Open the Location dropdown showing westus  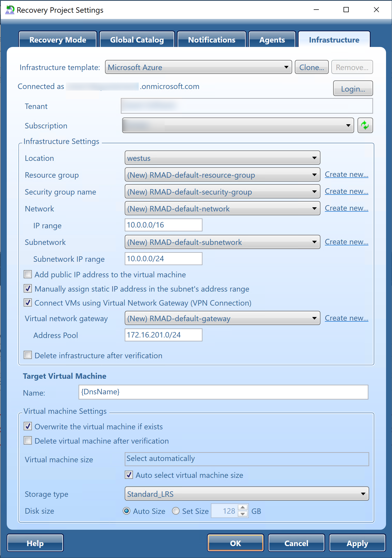tap(222, 158)
